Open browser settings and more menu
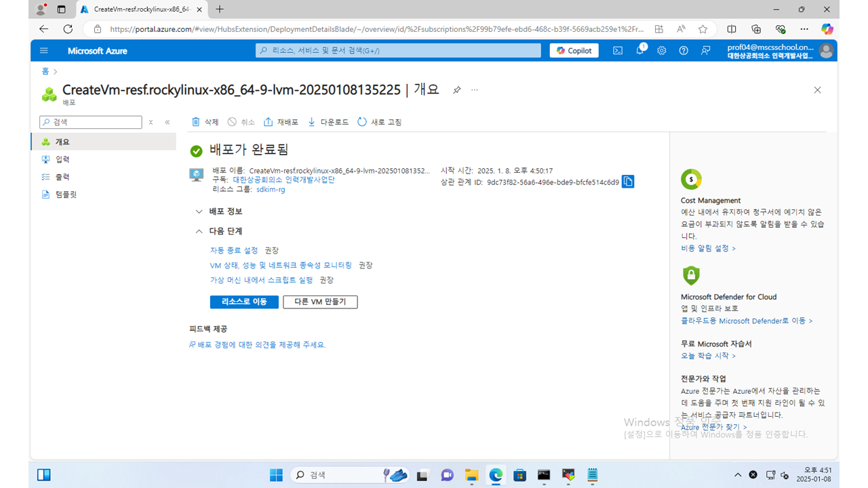This screenshot has height=488, width=868. tap(804, 29)
